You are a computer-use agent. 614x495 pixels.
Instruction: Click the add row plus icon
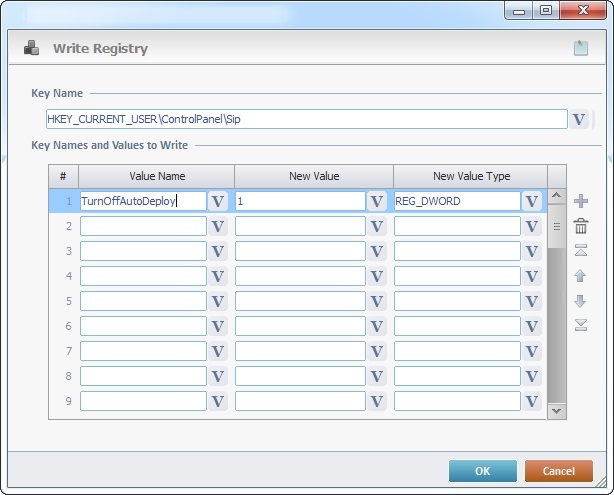pyautogui.click(x=581, y=201)
